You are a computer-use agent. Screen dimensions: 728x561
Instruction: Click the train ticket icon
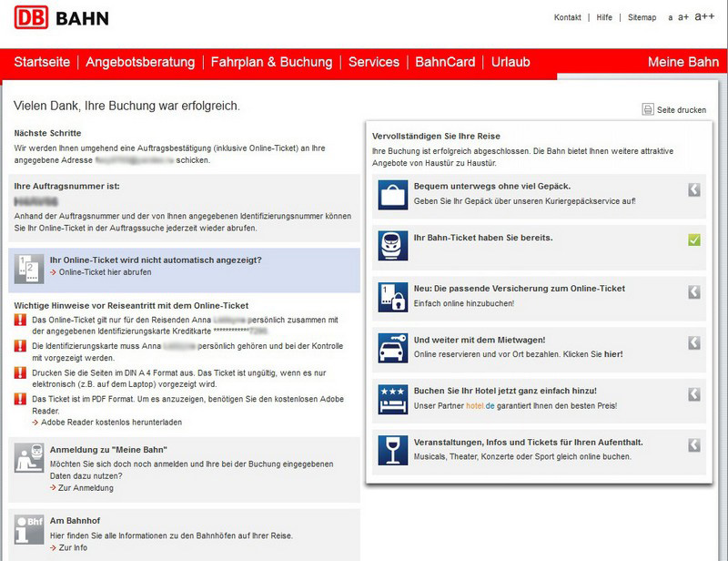[x=393, y=245]
